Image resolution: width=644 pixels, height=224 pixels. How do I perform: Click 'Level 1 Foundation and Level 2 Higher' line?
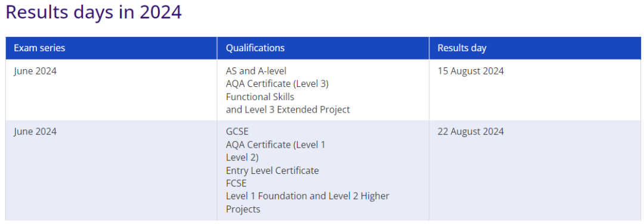point(308,196)
